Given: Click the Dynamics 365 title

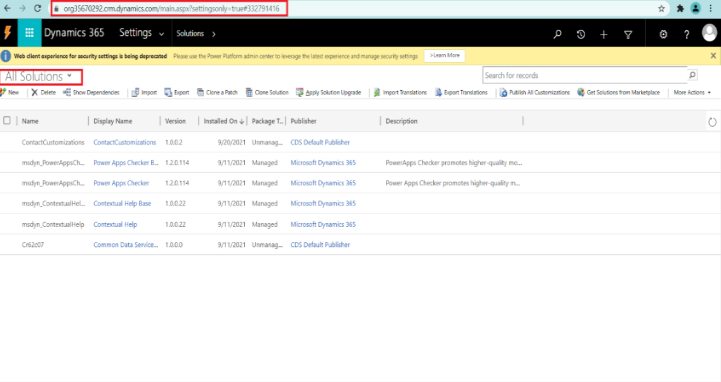Looking at the screenshot, I should (x=74, y=33).
